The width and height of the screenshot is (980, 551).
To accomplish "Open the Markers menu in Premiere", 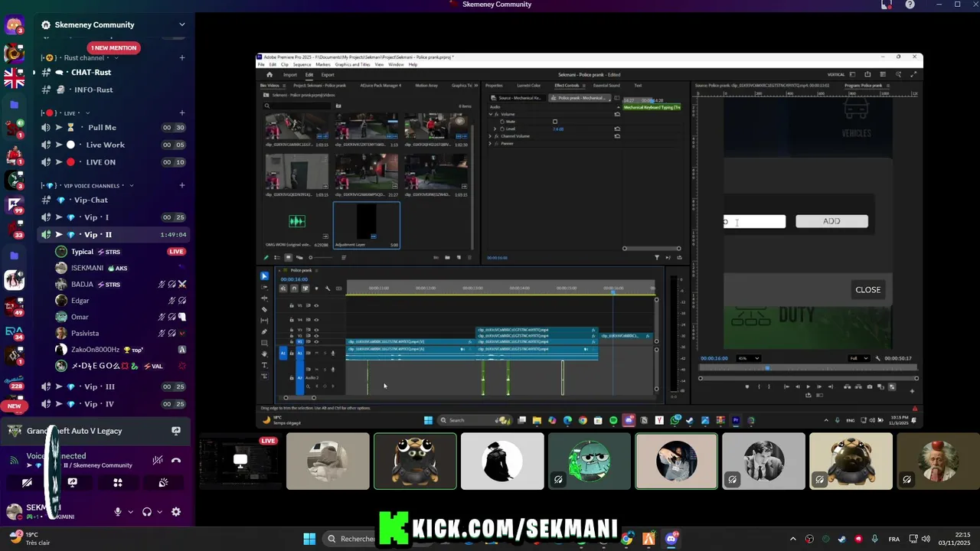I will pyautogui.click(x=323, y=64).
